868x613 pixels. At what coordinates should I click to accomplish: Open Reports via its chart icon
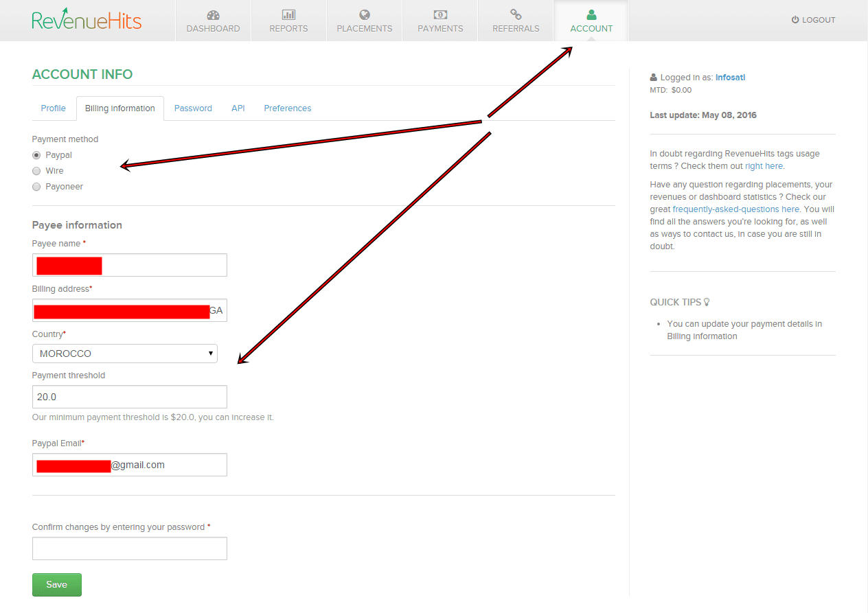pyautogui.click(x=288, y=15)
